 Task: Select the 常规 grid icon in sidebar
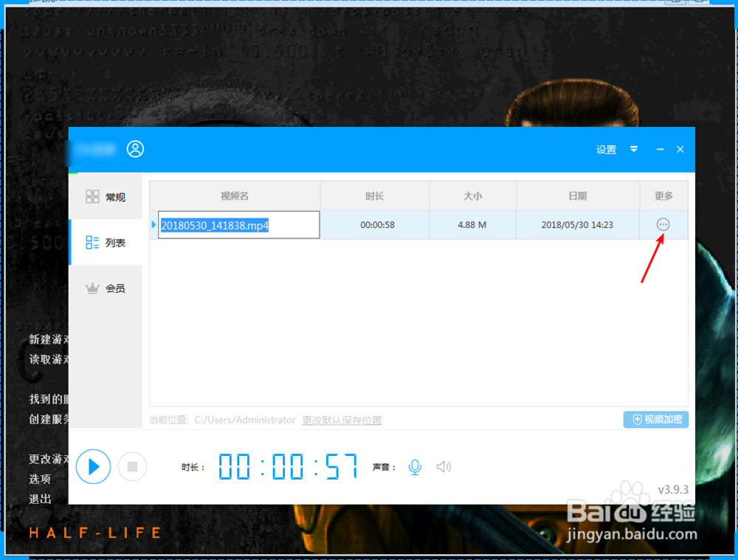92,196
